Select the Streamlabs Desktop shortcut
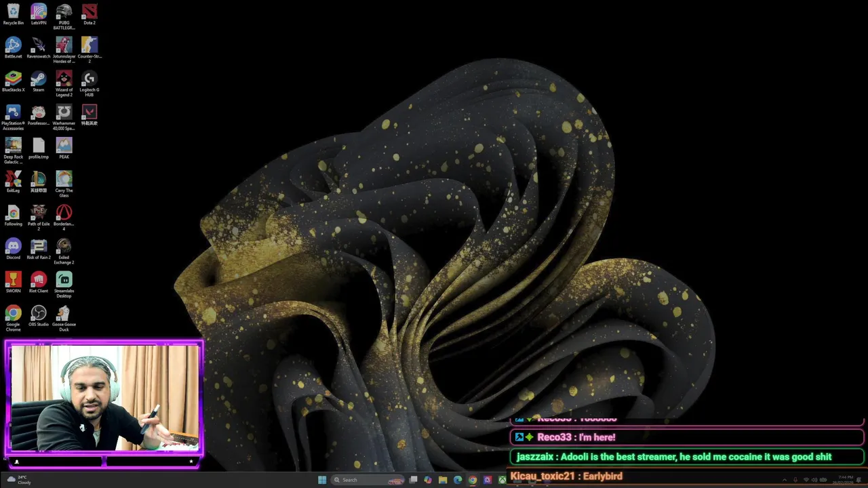Image resolution: width=868 pixels, height=488 pixels. tap(64, 285)
